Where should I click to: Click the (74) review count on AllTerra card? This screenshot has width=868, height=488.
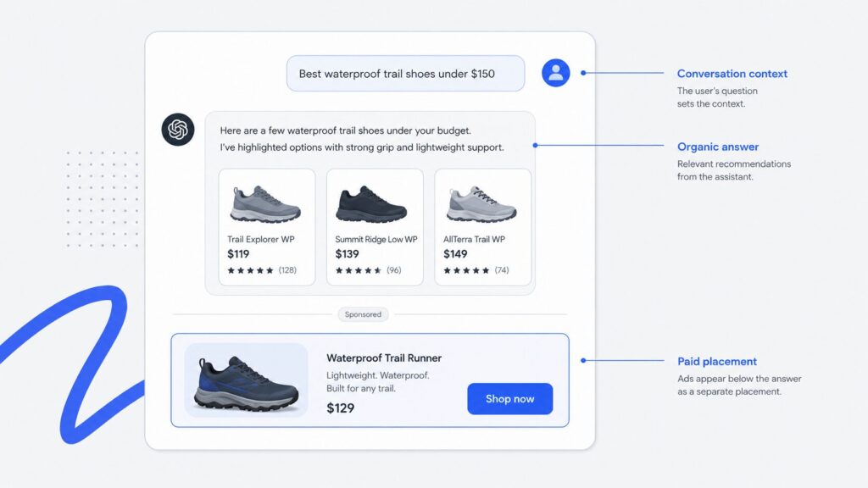[x=502, y=270]
